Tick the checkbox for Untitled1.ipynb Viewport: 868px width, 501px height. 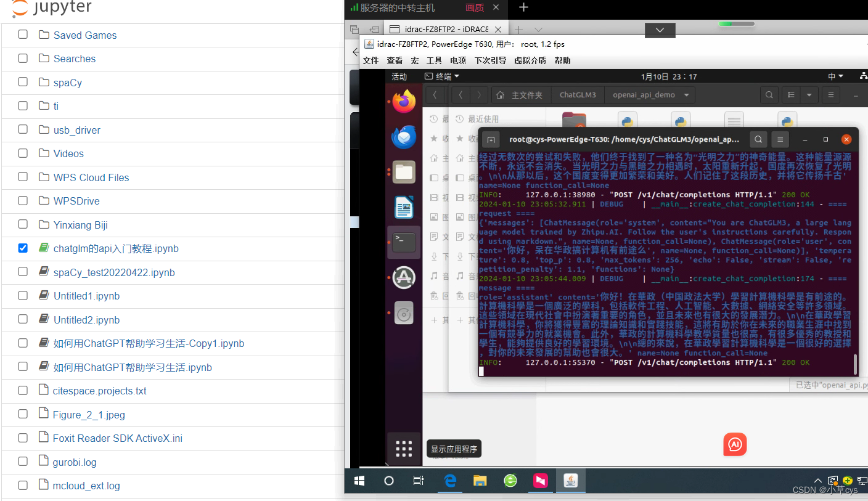pos(23,295)
